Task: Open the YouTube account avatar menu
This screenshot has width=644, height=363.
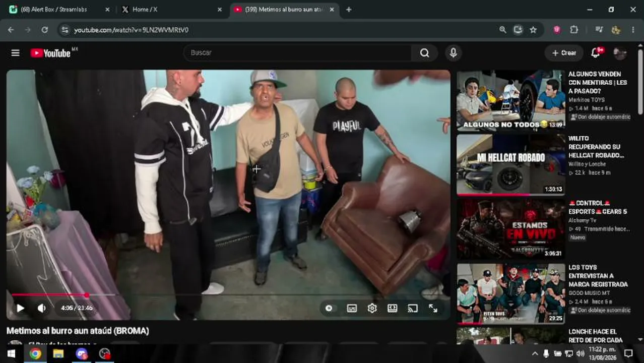Action: [x=620, y=53]
